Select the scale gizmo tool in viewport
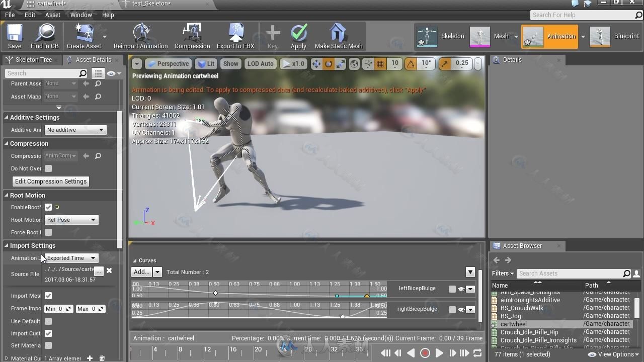Screen dimensions: 644x362 [341, 64]
